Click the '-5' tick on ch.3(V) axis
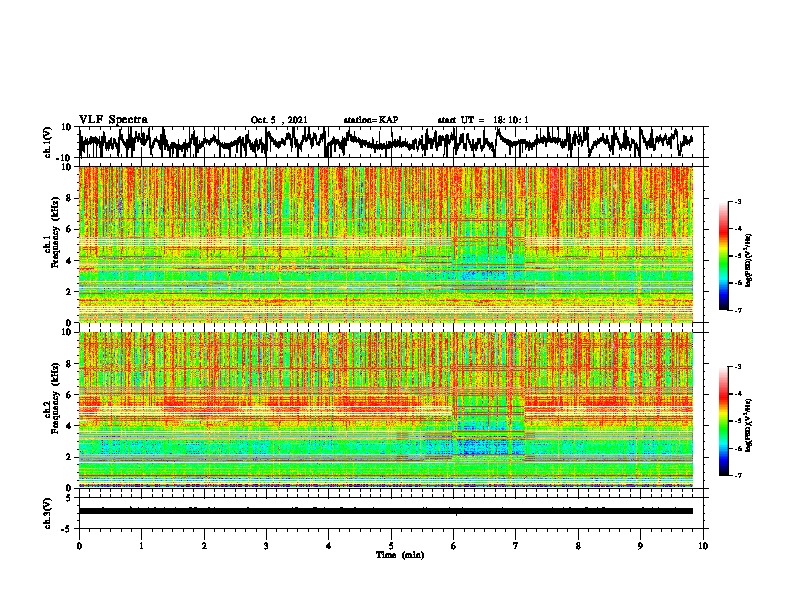This screenshot has height=612, width=792. (x=68, y=529)
